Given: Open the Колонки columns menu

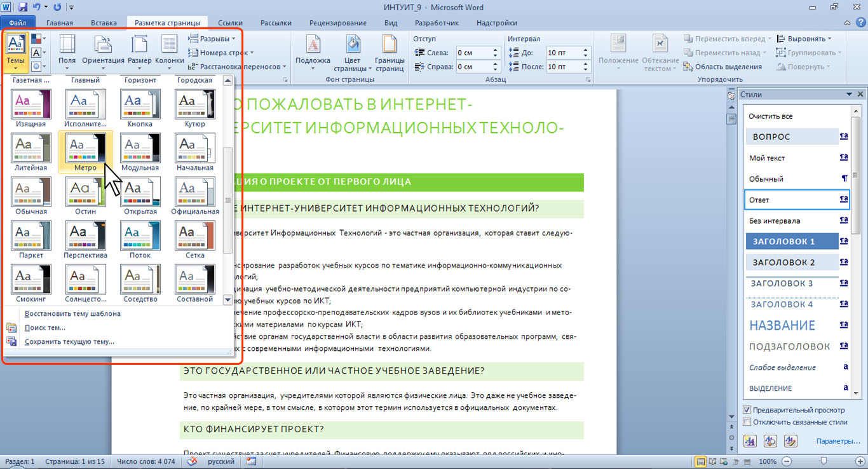Looking at the screenshot, I should [x=169, y=51].
